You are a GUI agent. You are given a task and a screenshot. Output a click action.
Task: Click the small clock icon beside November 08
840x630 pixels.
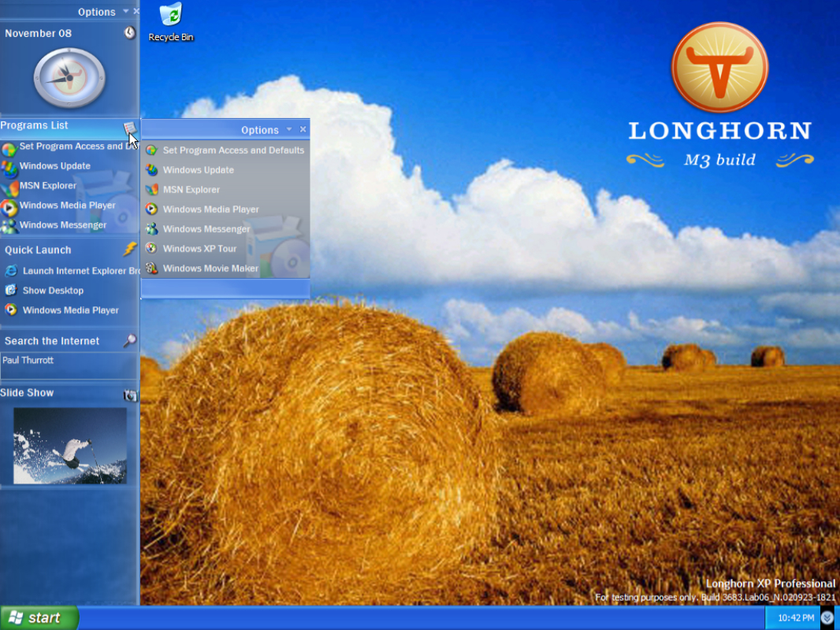(130, 32)
